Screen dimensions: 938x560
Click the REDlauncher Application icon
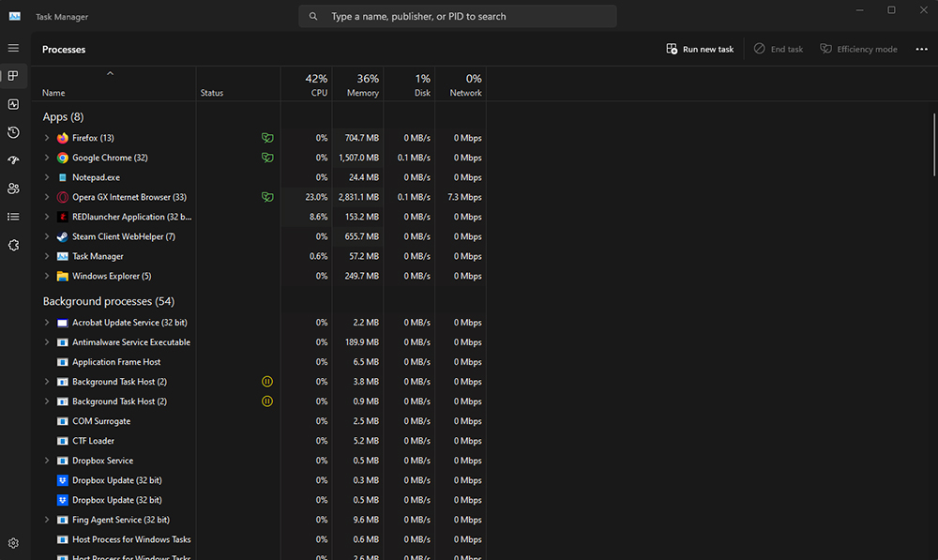pos(62,218)
